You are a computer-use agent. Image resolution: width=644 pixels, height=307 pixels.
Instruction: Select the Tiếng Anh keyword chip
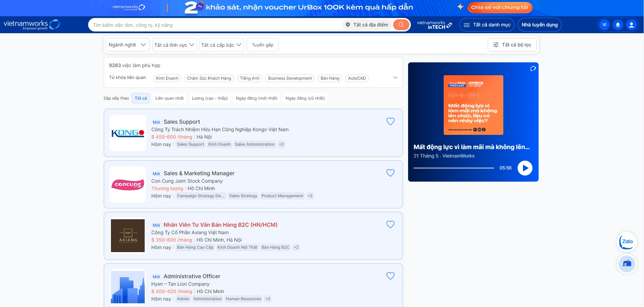click(250, 78)
